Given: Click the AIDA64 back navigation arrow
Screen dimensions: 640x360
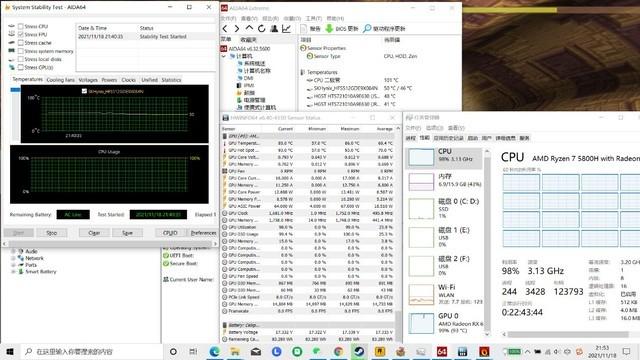Looking at the screenshot, I should tap(225, 29).
